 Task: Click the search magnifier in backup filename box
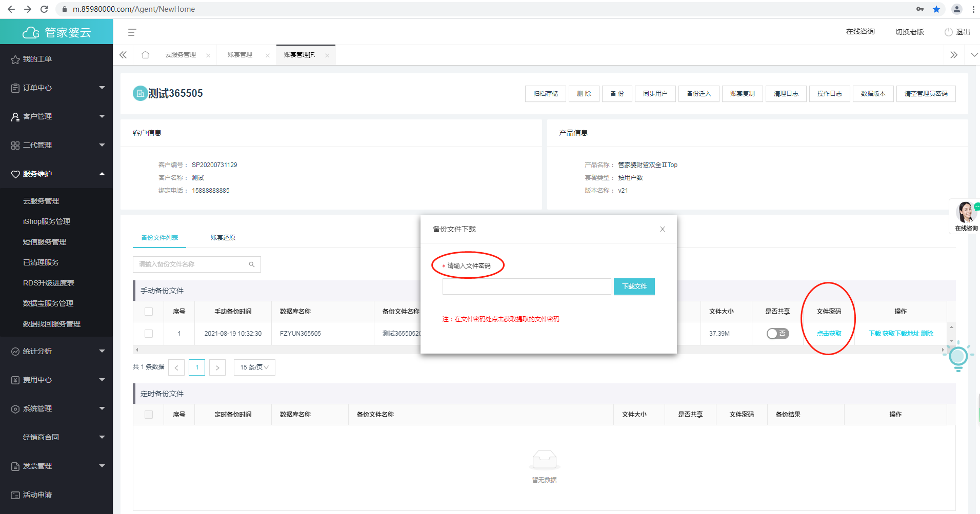click(x=252, y=264)
